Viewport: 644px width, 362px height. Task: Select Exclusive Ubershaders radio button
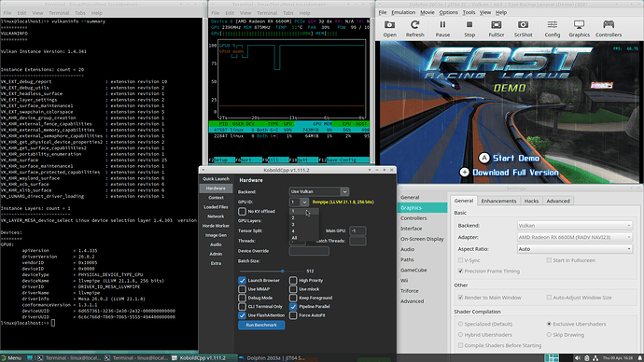coord(549,324)
